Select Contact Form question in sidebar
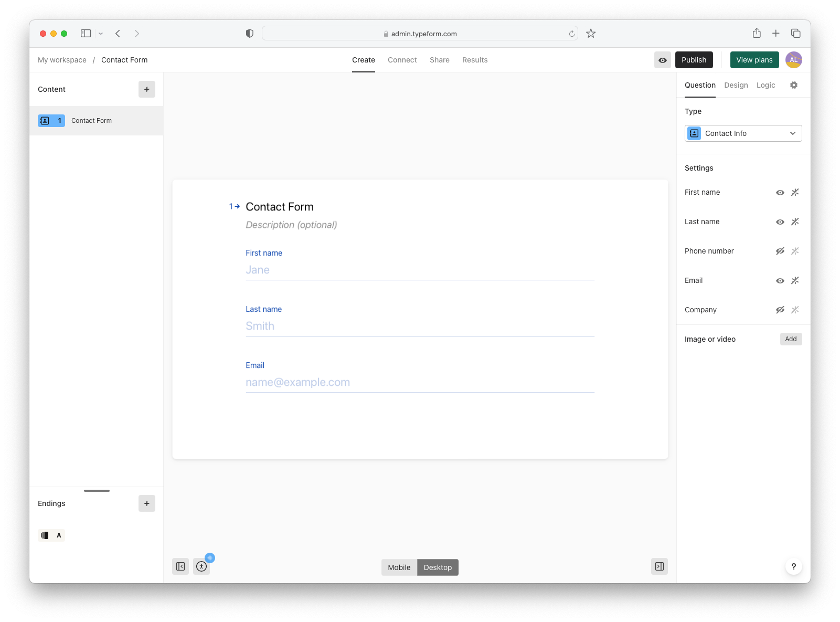This screenshot has width=840, height=622. coord(96,121)
